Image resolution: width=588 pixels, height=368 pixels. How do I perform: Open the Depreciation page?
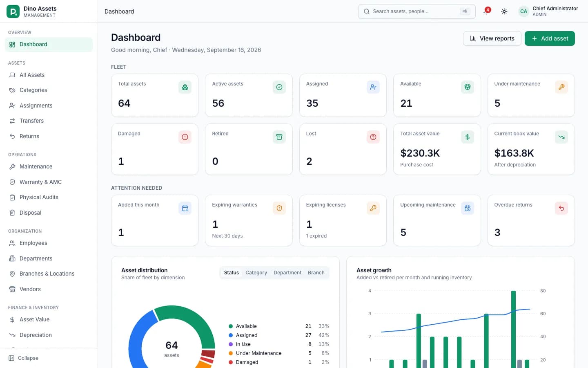tap(49, 335)
